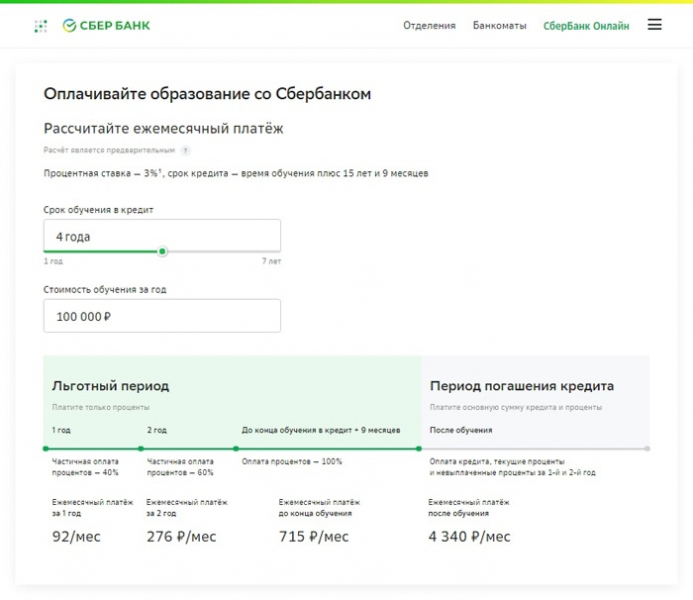Click the question mark hint icon
The height and width of the screenshot is (600, 693).
tap(186, 151)
